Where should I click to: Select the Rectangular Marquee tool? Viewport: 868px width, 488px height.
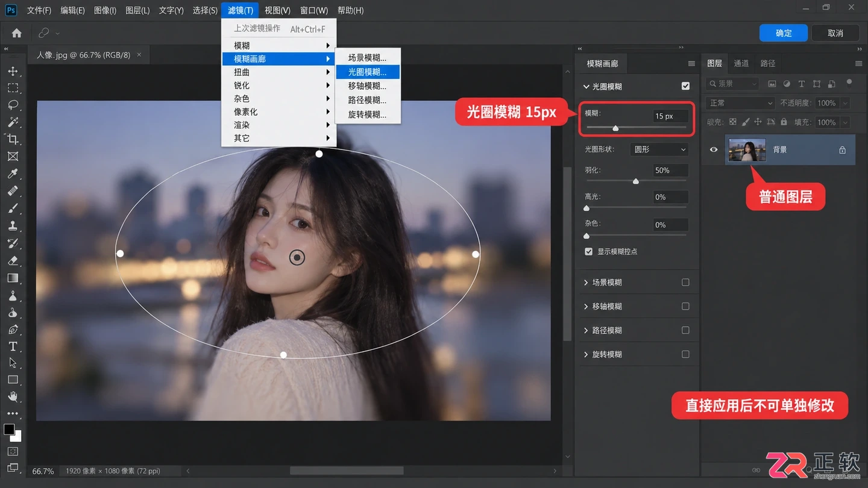click(13, 88)
